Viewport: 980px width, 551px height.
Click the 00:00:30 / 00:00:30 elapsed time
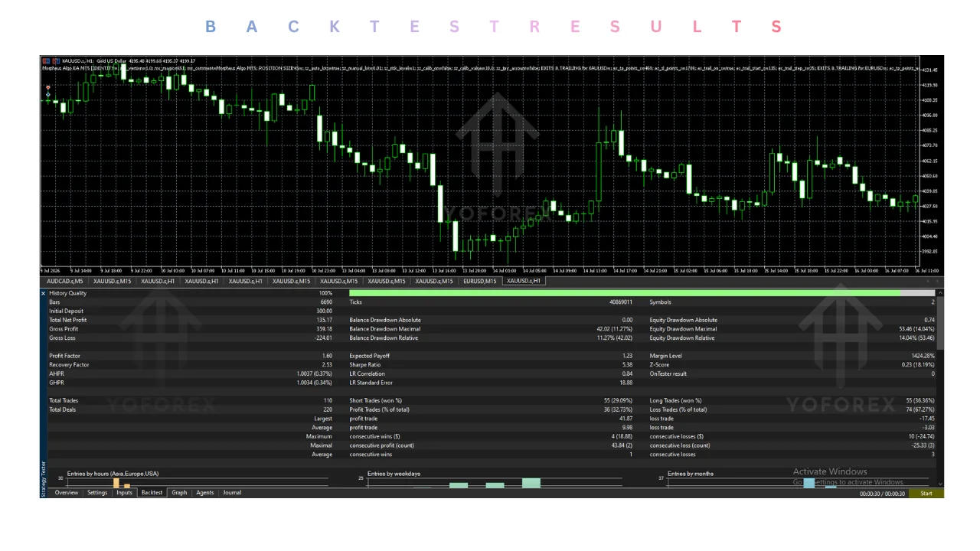click(882, 494)
